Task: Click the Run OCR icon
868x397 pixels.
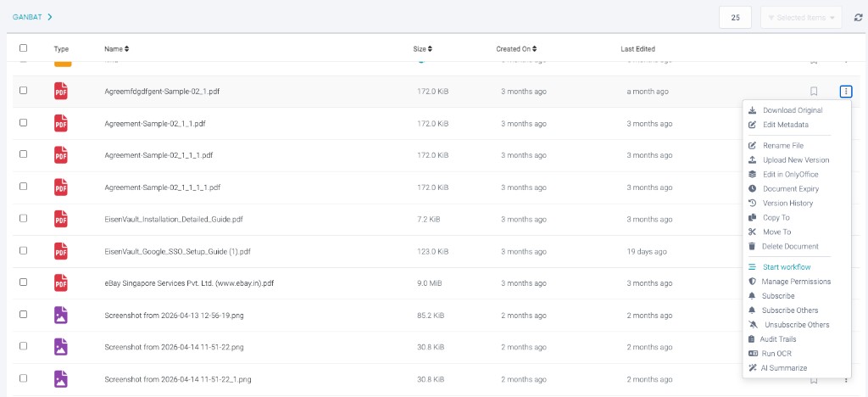Action: (x=753, y=353)
